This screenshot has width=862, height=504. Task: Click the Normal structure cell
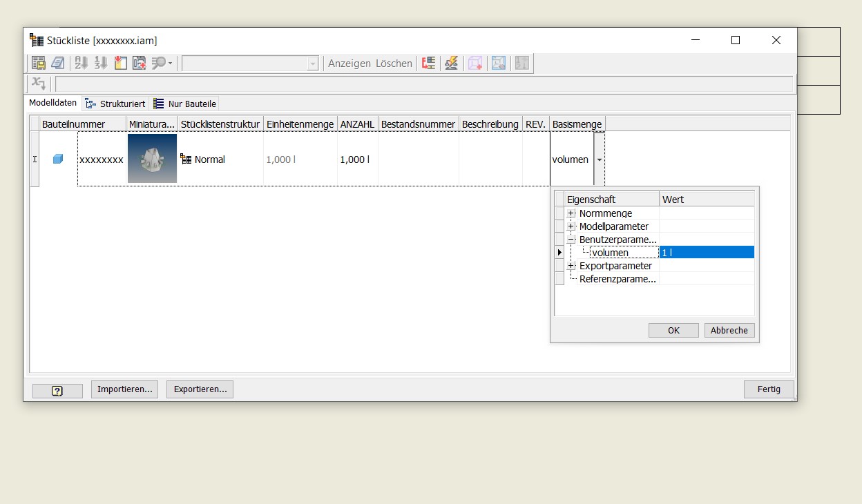(x=220, y=159)
